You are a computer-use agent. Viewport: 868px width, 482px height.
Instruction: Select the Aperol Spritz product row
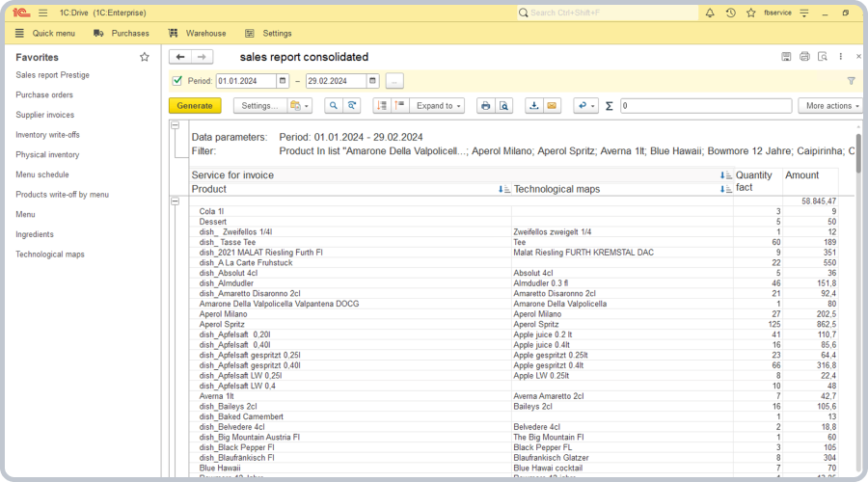click(x=350, y=324)
